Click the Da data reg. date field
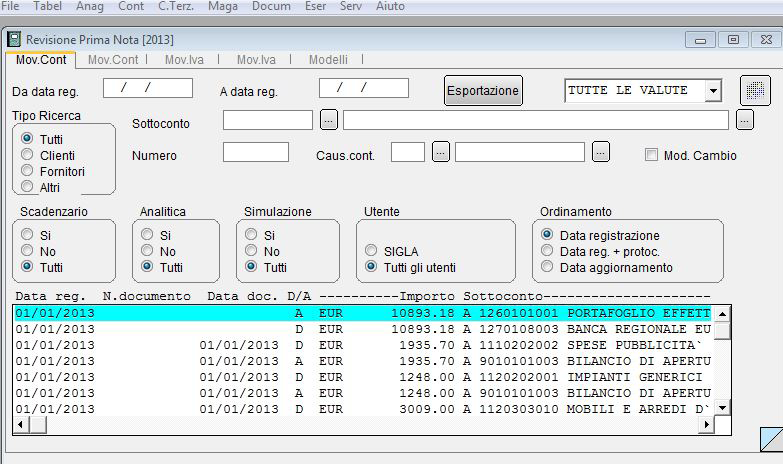This screenshot has width=783, height=464. click(x=148, y=88)
